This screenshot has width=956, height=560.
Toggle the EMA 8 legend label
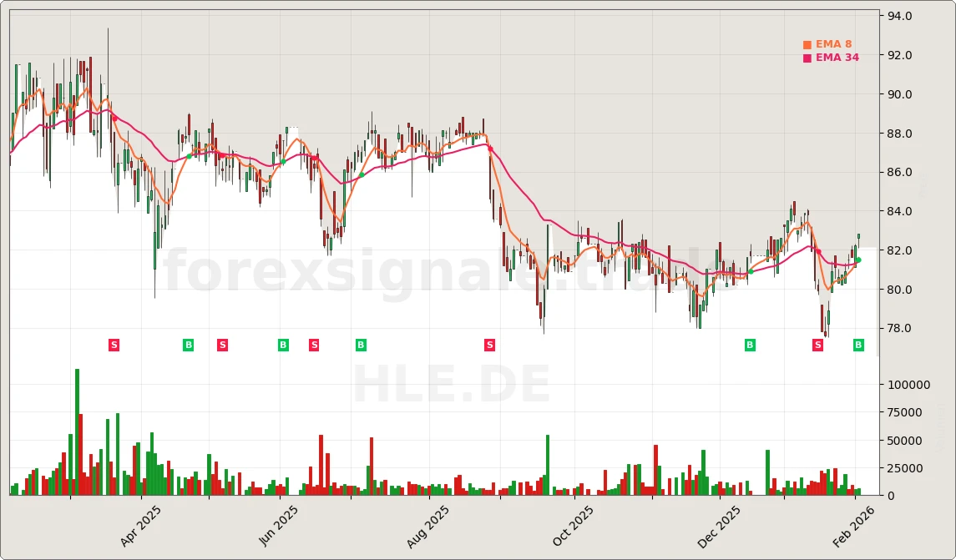pyautogui.click(x=833, y=45)
